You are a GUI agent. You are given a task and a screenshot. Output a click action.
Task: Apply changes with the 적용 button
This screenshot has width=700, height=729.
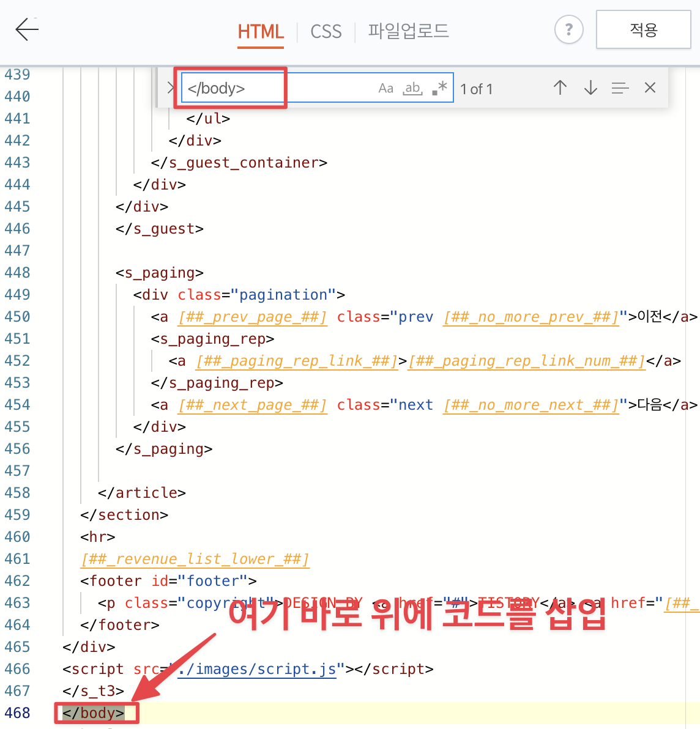click(x=643, y=30)
